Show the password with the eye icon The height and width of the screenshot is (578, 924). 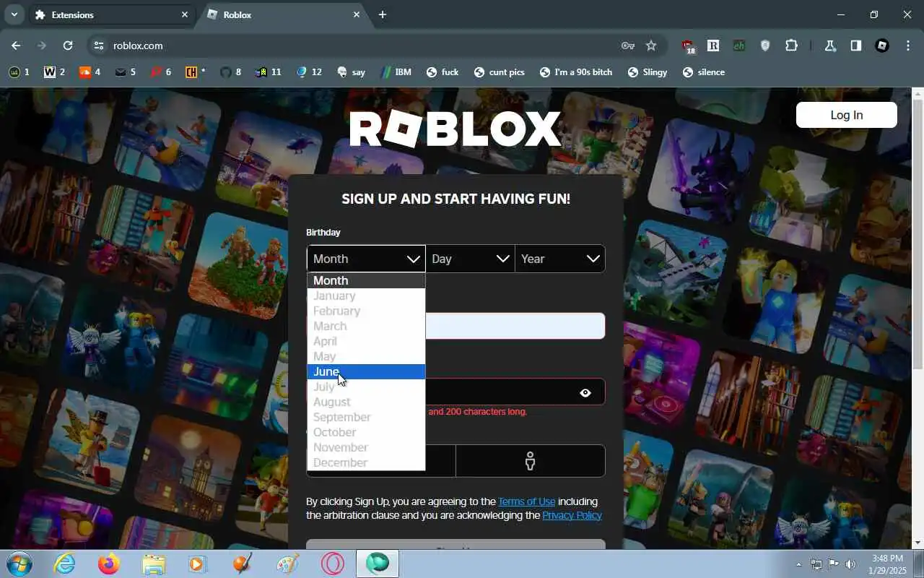click(585, 393)
